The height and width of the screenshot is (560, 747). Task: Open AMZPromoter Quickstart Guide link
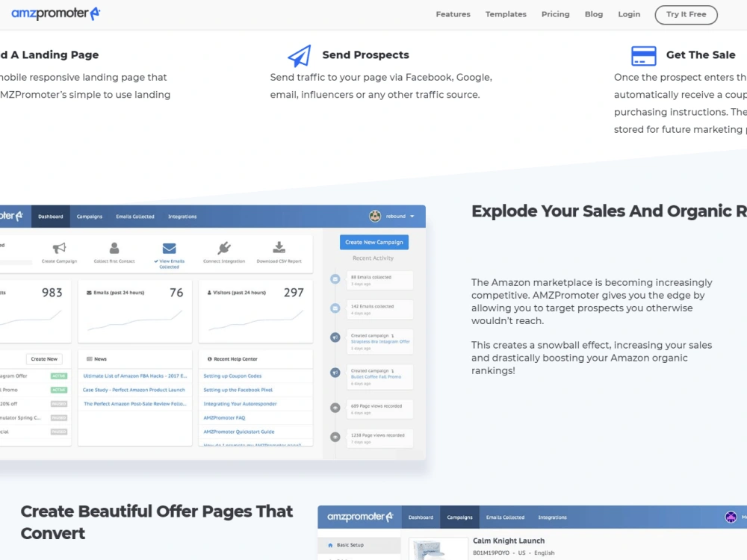click(239, 432)
